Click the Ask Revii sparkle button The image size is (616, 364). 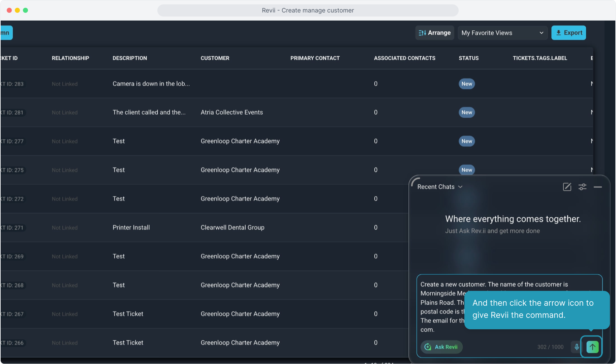(441, 347)
